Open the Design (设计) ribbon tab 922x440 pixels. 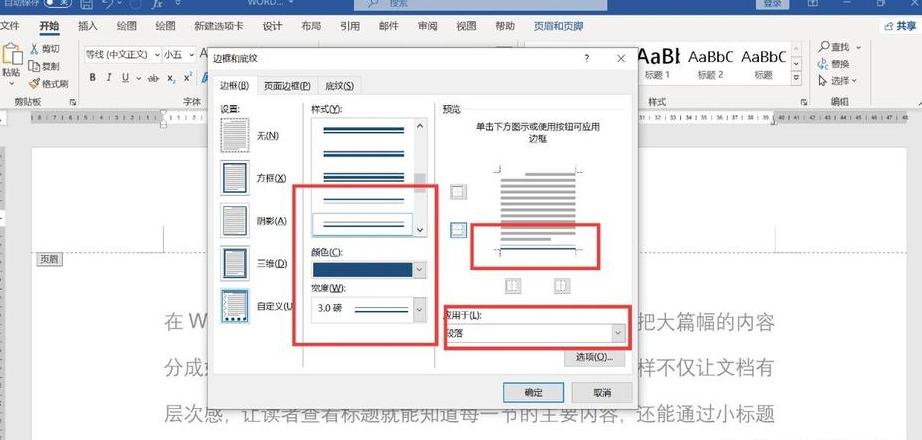click(272, 26)
